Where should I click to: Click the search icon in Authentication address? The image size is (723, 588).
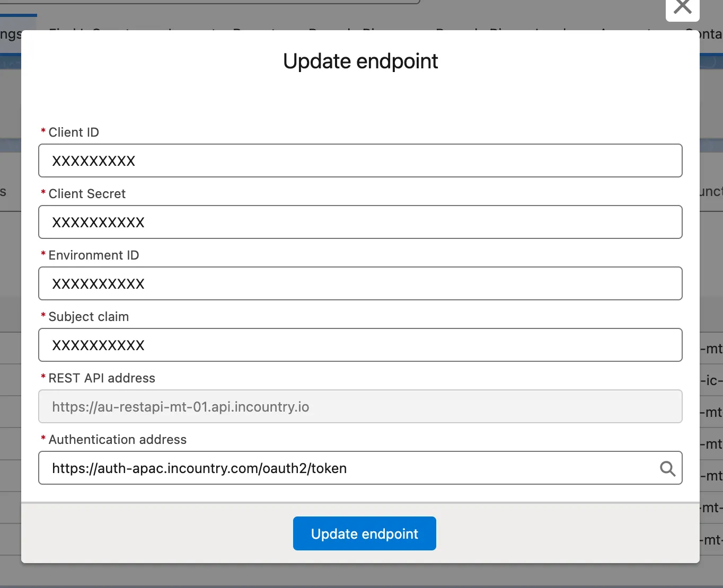tap(667, 468)
